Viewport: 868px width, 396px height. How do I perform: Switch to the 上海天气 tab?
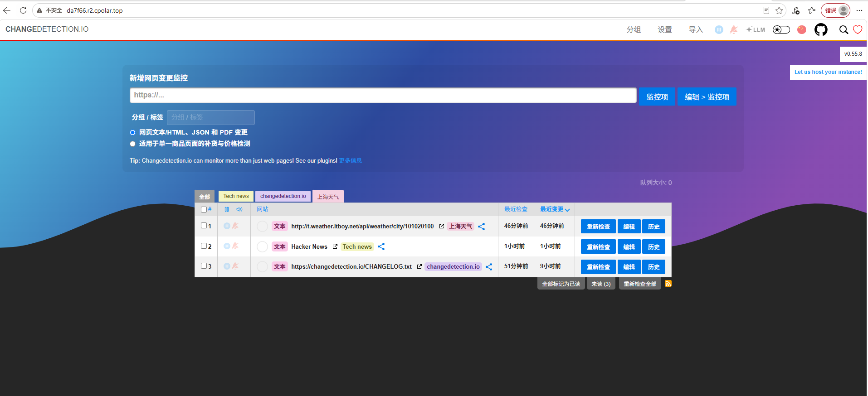[328, 196]
